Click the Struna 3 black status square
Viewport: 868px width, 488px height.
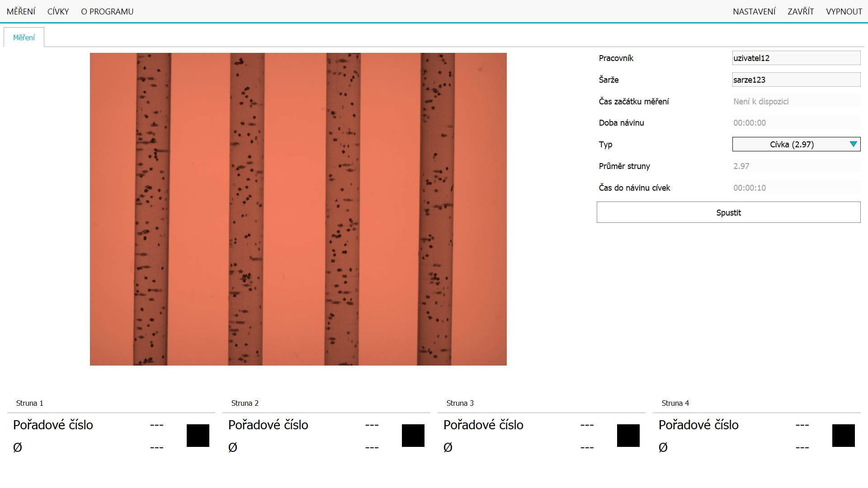click(628, 436)
